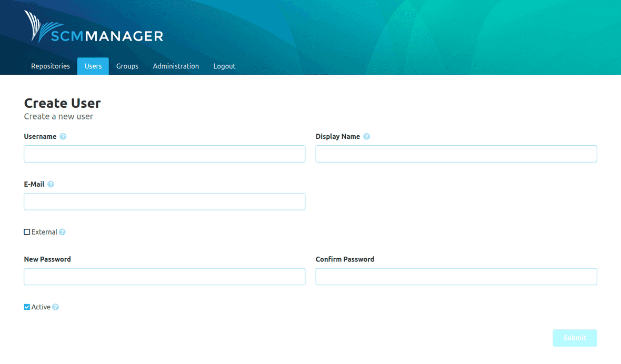Click the help icon next to External

pos(62,232)
